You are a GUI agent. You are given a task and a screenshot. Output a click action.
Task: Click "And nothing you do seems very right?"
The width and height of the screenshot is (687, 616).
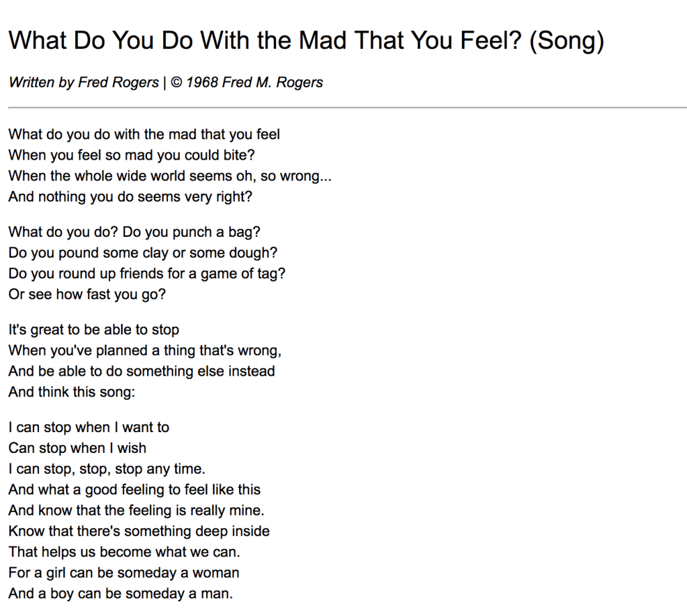[130, 197]
